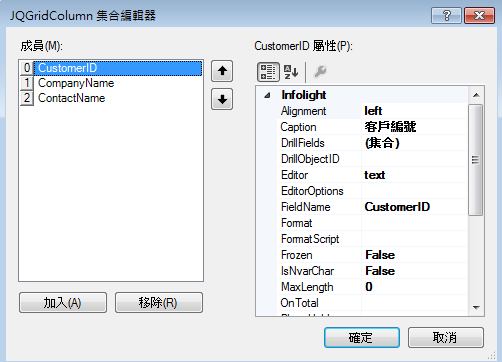
Task: Collapse the Infolight property category
Action: click(x=267, y=95)
